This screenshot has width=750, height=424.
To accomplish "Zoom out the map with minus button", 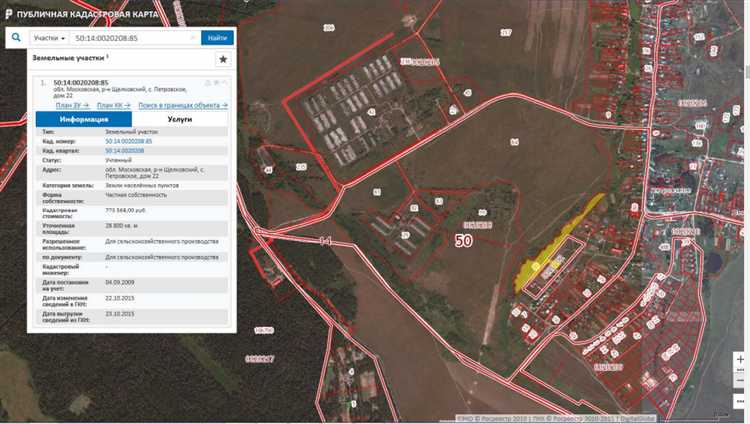I will click(740, 381).
